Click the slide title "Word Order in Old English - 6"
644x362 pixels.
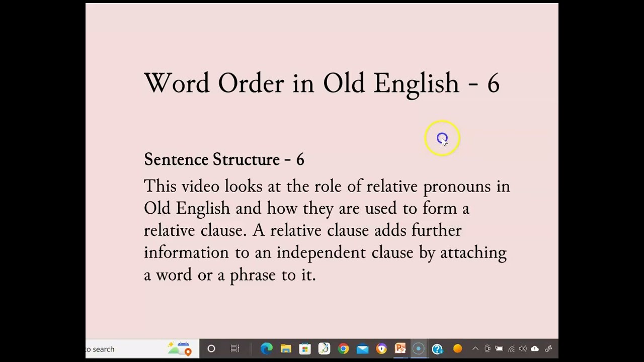coord(321,83)
